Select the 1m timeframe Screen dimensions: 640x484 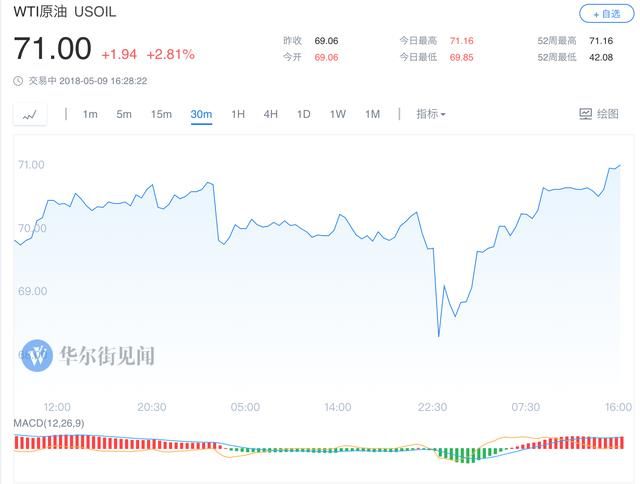[x=90, y=114]
